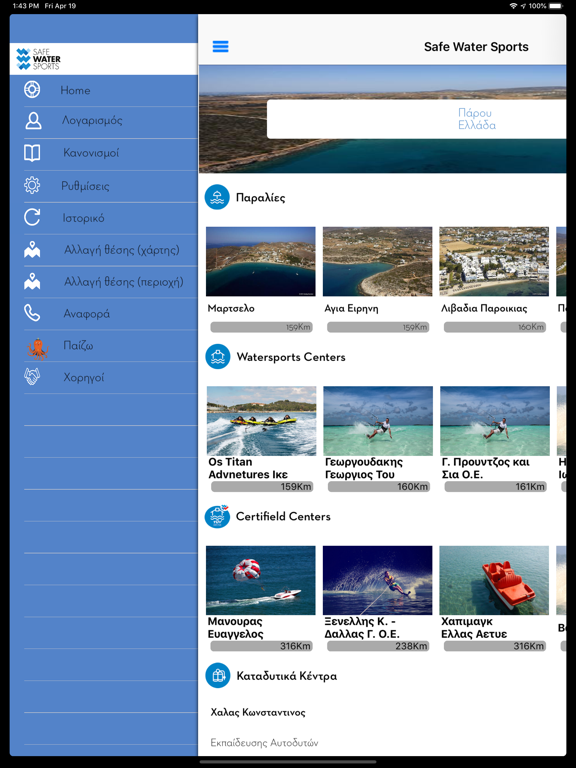Click the 160Km bar under Λιβαδια Παροικιας
This screenshot has height=768, width=576.
click(495, 327)
